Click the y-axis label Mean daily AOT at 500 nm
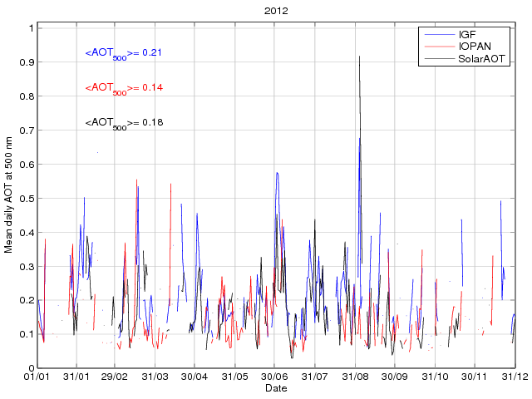This screenshot has width=532, height=399. [8, 195]
